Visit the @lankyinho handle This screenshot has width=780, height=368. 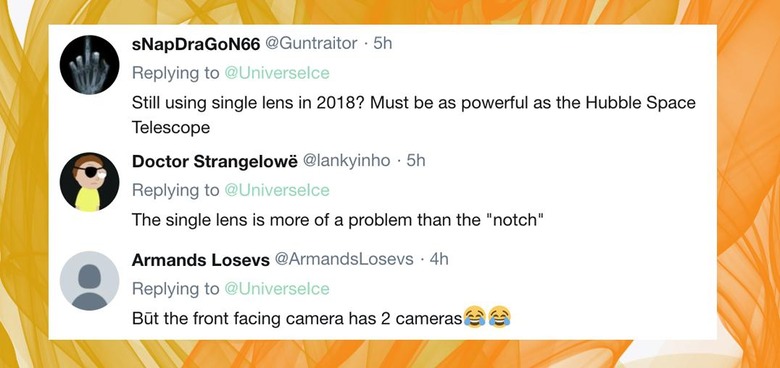(x=347, y=161)
